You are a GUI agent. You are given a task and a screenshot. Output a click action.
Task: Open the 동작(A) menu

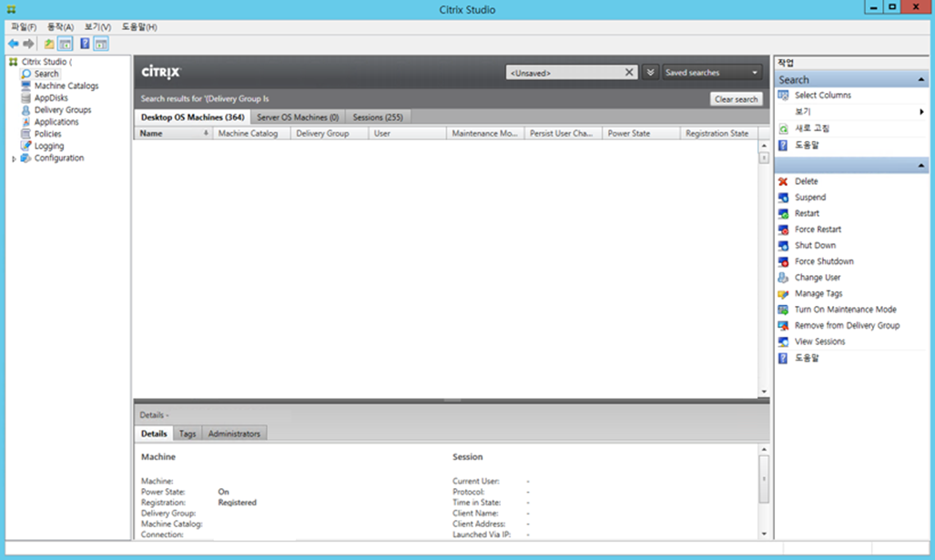pos(60,26)
